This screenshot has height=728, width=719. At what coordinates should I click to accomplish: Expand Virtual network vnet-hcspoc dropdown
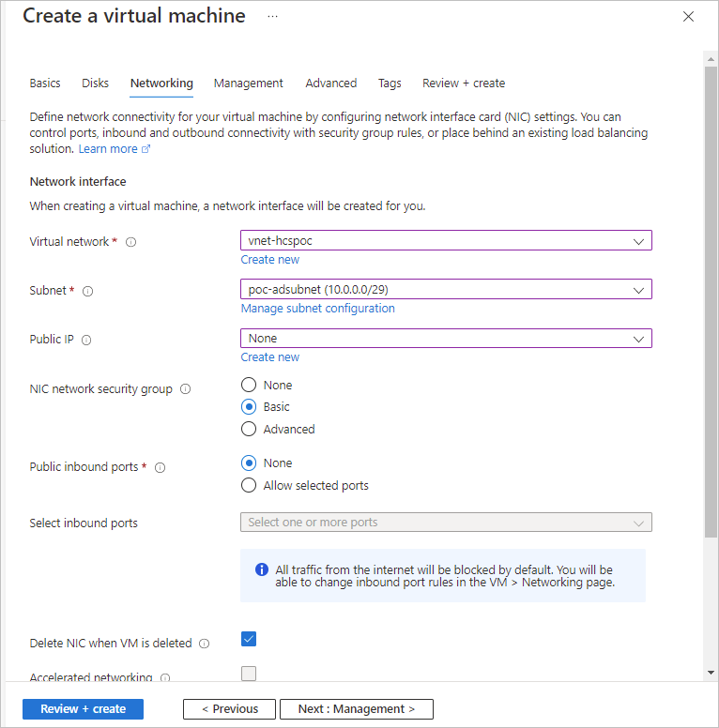point(446,240)
